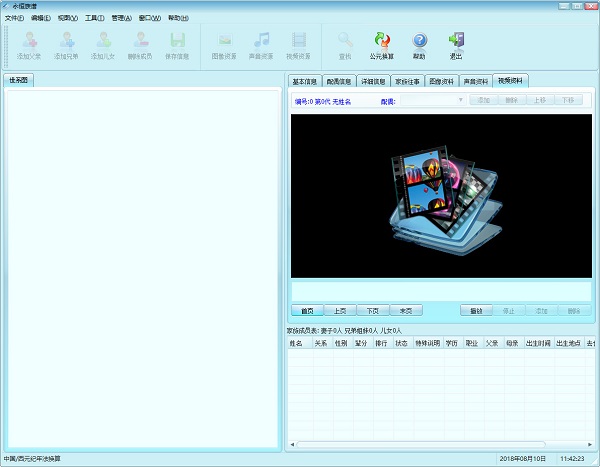Viewport: 600px width, 467px height.
Task: Expand the 配偶 (spouse) dropdown box
Action: pyautogui.click(x=460, y=101)
